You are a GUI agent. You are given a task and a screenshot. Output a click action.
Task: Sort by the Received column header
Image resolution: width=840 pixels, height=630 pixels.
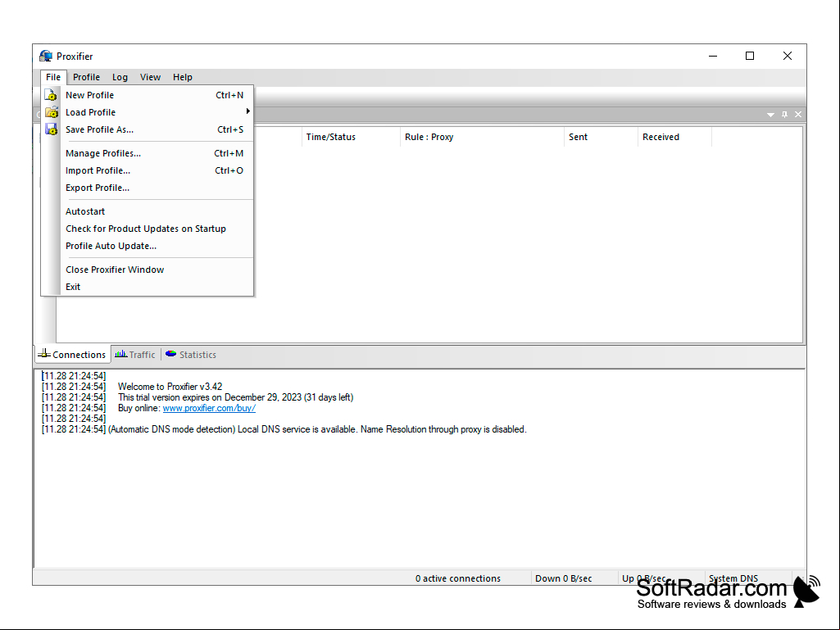675,137
